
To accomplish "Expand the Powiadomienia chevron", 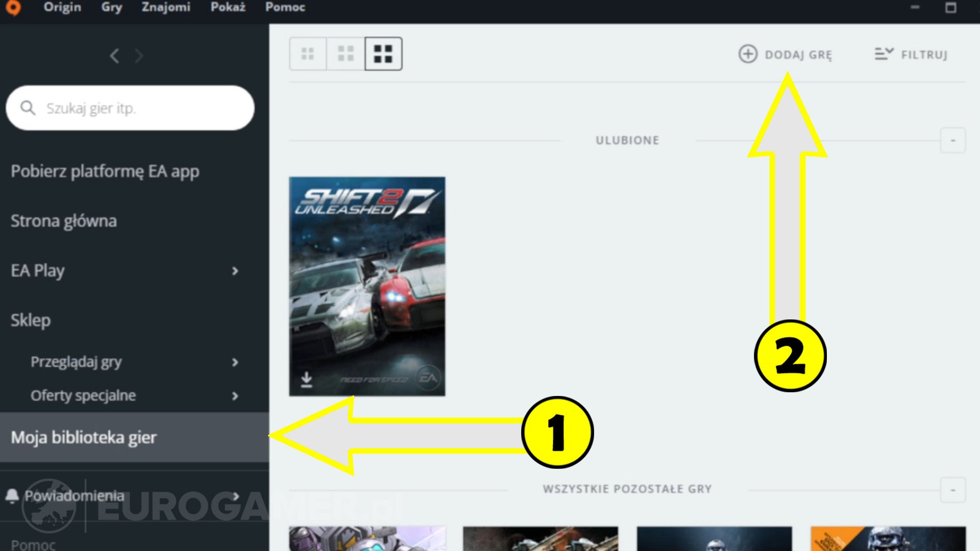I will click(x=235, y=496).
